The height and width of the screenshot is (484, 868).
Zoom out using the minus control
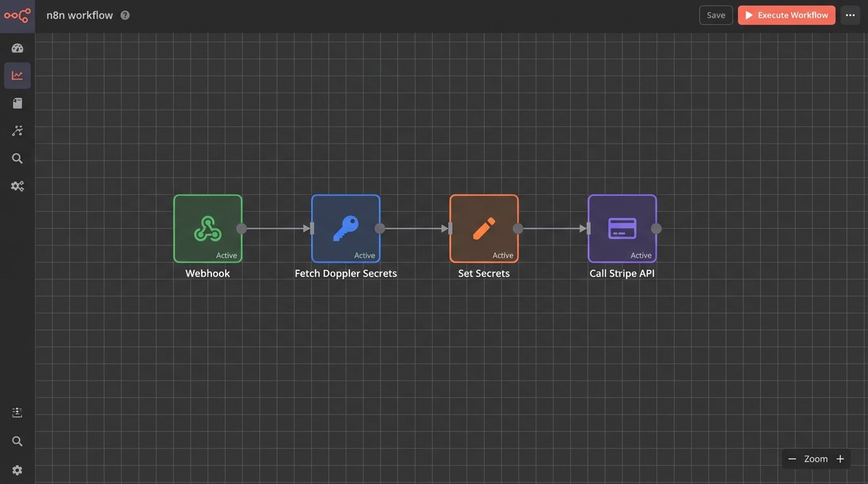pos(792,459)
